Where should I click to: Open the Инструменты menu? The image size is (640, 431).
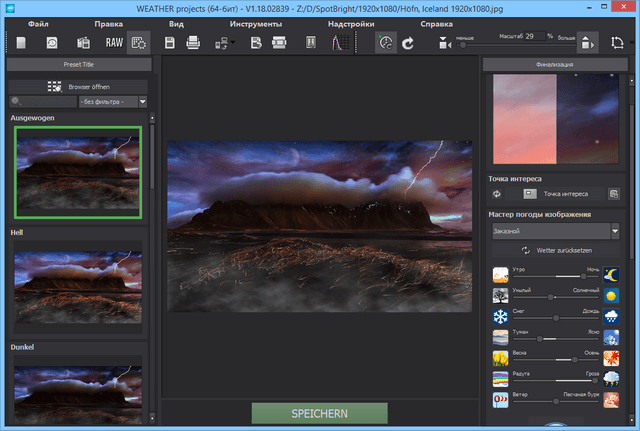255,22
